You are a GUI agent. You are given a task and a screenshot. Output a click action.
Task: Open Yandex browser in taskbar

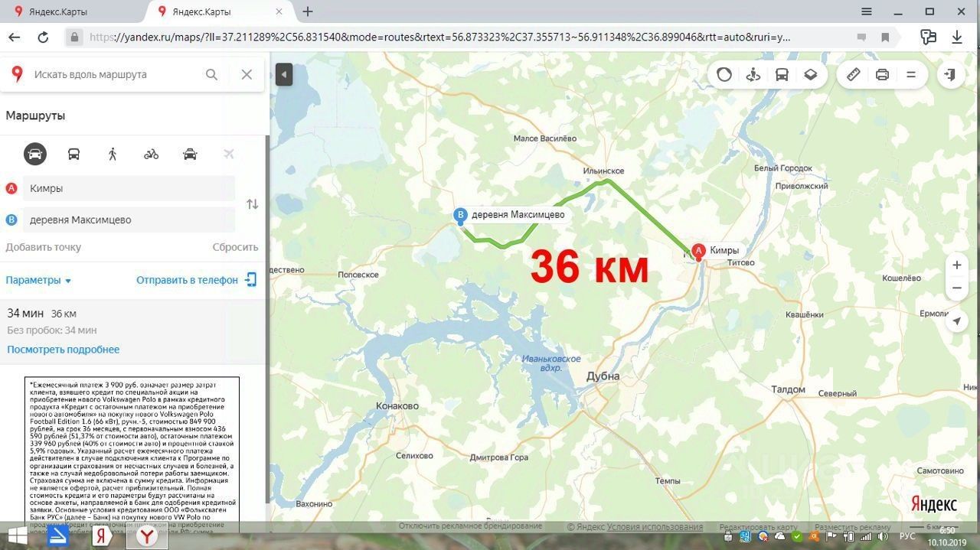[146, 536]
